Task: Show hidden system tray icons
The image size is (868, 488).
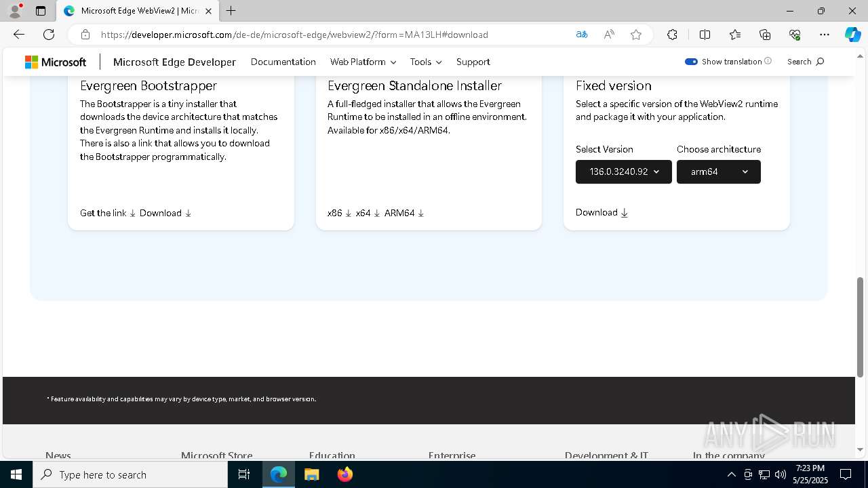Action: pyautogui.click(x=731, y=474)
